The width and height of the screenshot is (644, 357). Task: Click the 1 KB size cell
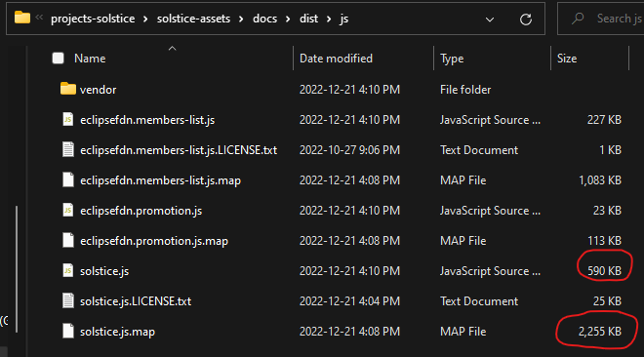tap(610, 150)
